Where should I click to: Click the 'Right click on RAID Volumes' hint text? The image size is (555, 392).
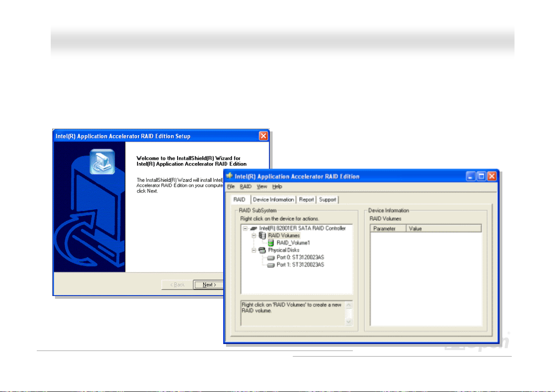point(292,308)
